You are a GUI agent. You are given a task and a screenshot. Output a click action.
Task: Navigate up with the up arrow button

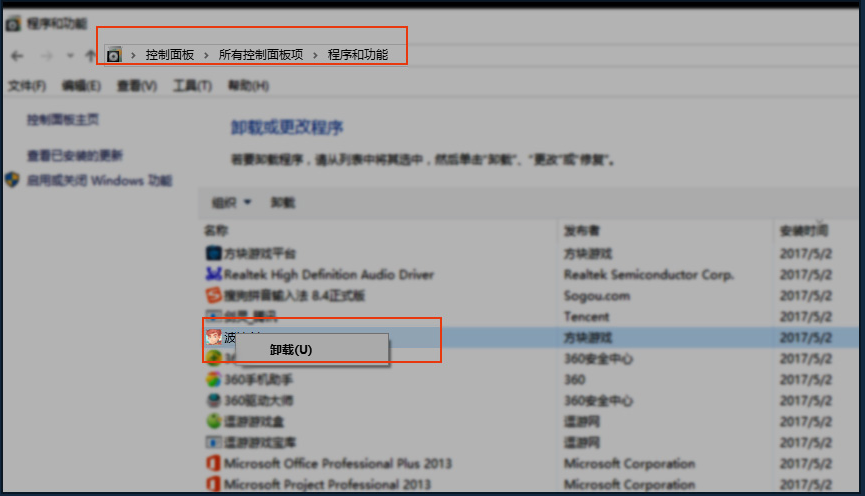(x=90, y=56)
